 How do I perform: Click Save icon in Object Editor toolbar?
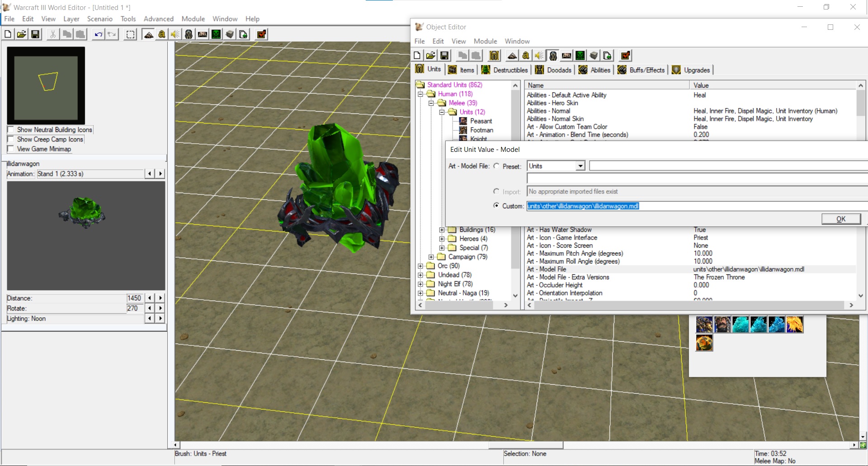pos(444,56)
